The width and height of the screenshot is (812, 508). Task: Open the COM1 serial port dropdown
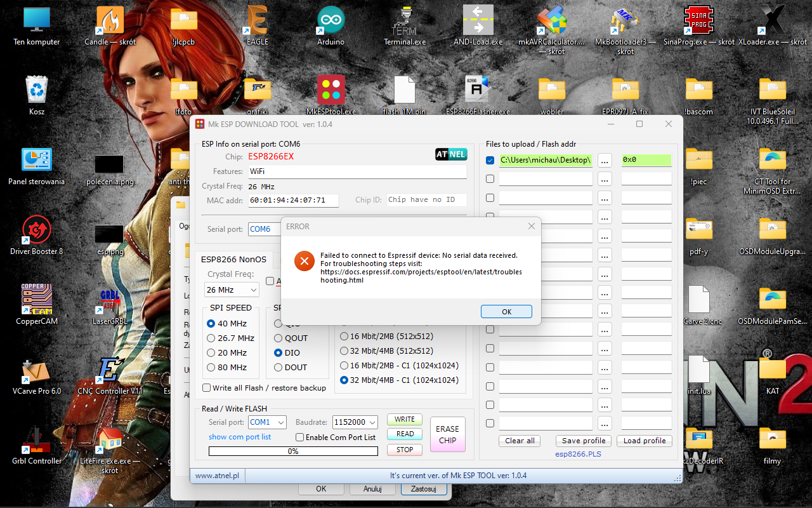(x=267, y=422)
